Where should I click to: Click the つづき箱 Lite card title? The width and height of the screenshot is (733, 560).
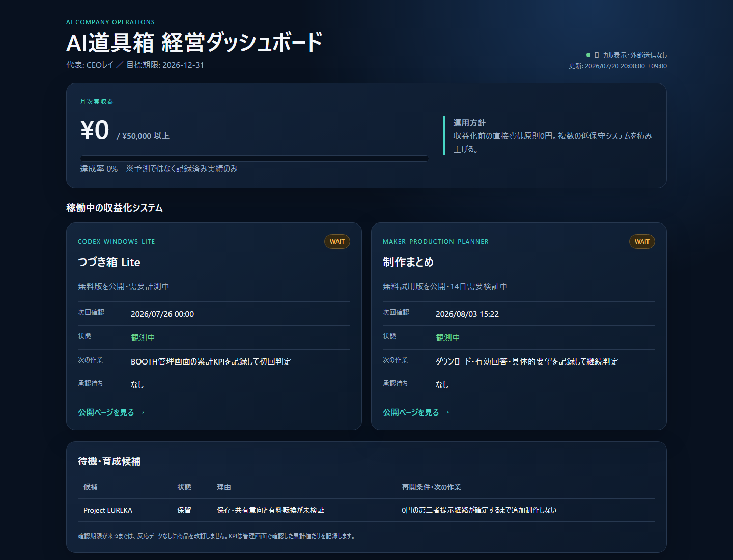pyautogui.click(x=109, y=262)
